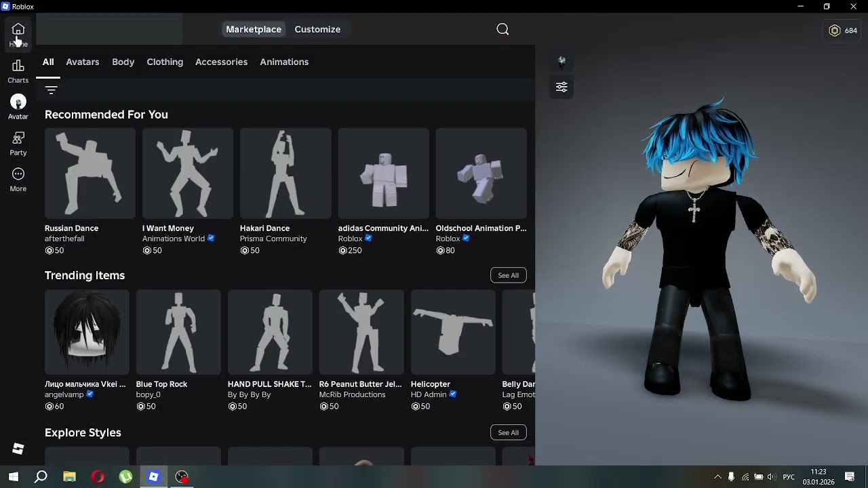
Task: Open the Oldschool Animation Pack thumbnail
Action: point(481,174)
